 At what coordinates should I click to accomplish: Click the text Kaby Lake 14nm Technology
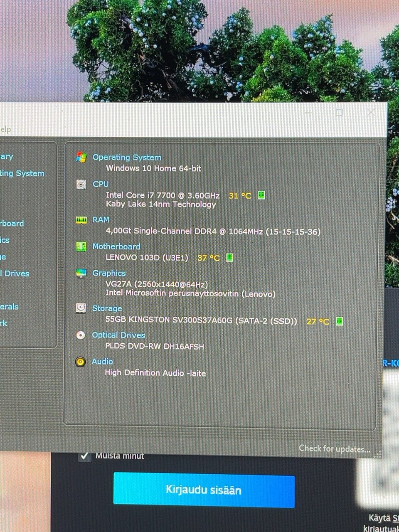[x=161, y=204]
